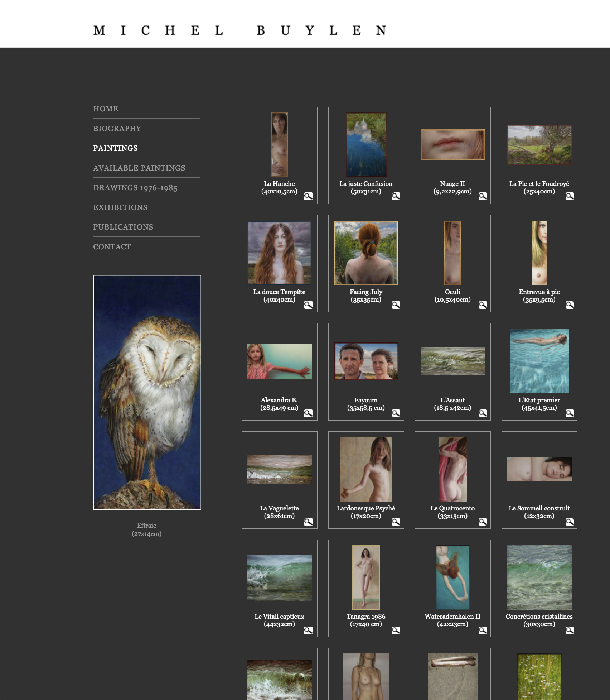Go to the Home page
The height and width of the screenshot is (700, 610).
tap(106, 109)
